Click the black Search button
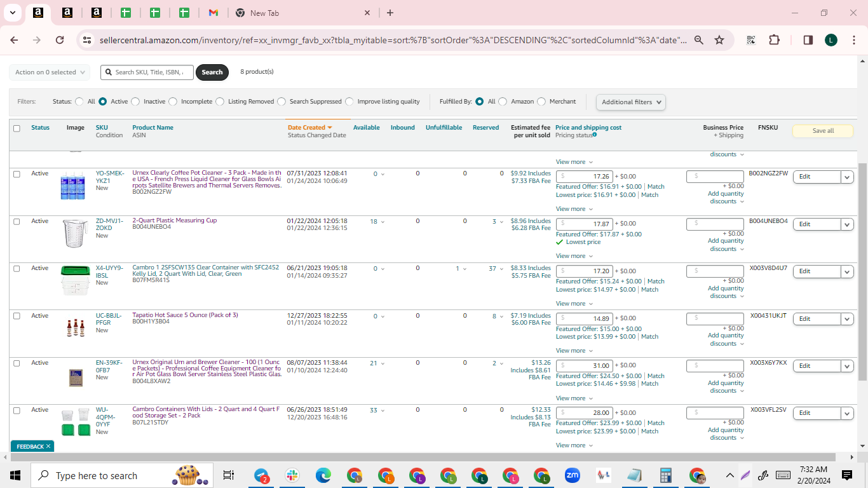The width and height of the screenshot is (868, 488). click(212, 72)
